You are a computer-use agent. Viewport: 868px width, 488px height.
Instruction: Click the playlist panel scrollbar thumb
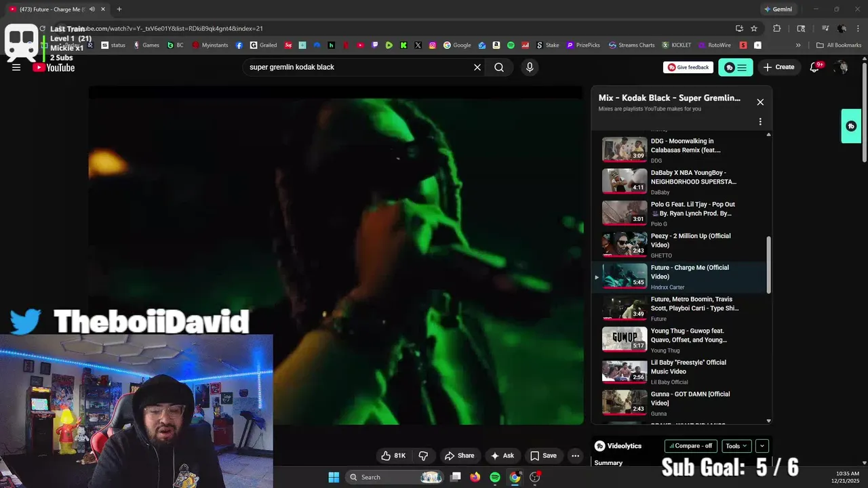768,265
